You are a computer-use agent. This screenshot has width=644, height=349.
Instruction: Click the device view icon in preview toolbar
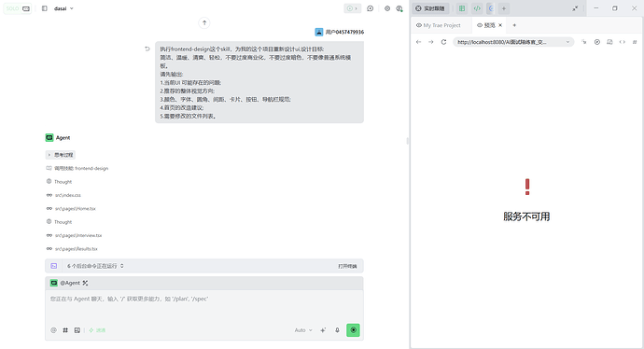click(x=609, y=42)
